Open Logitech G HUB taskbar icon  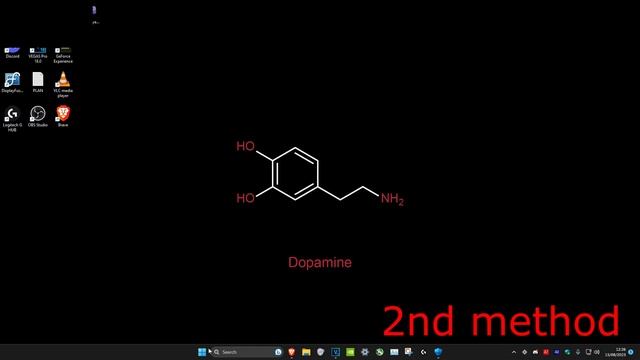423,352
